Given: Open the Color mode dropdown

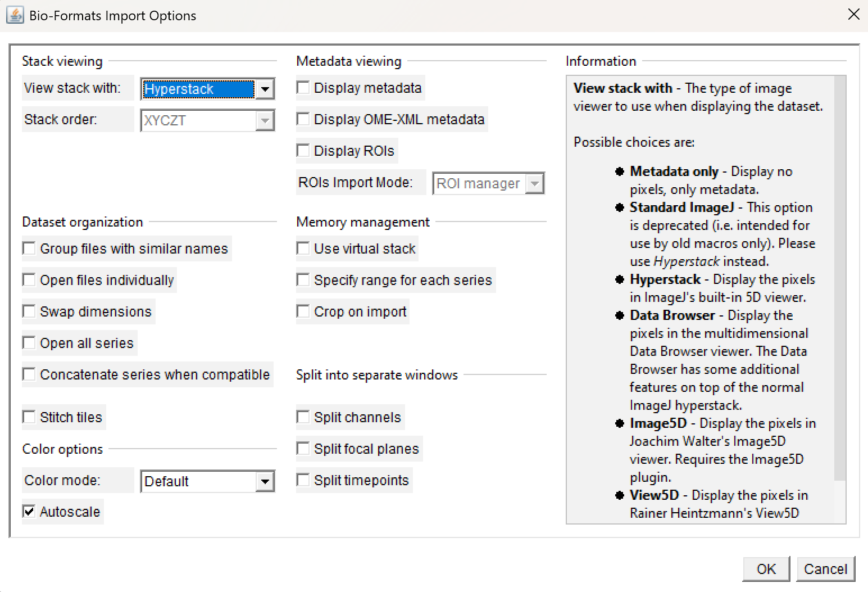Looking at the screenshot, I should click(265, 481).
